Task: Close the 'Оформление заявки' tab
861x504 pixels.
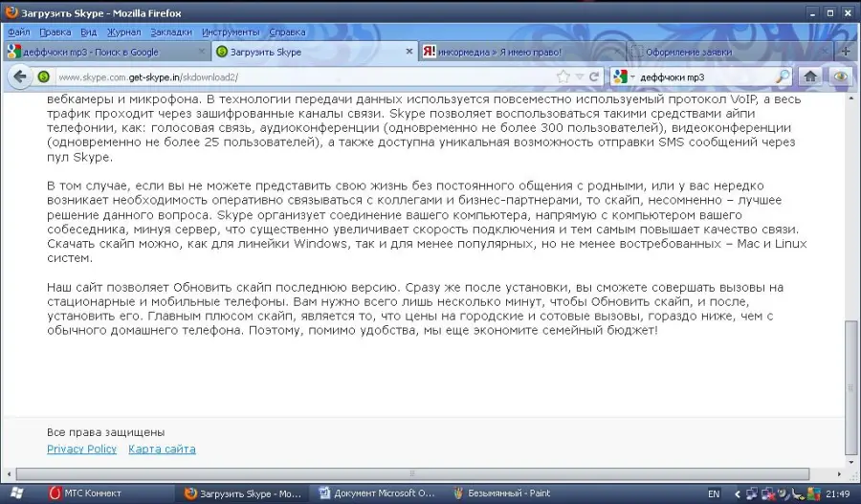Action: pyautogui.click(x=825, y=51)
